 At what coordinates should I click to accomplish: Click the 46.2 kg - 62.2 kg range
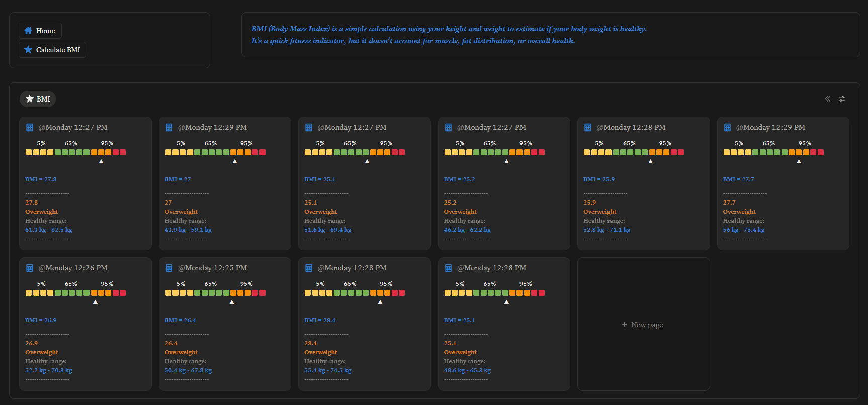(x=467, y=230)
